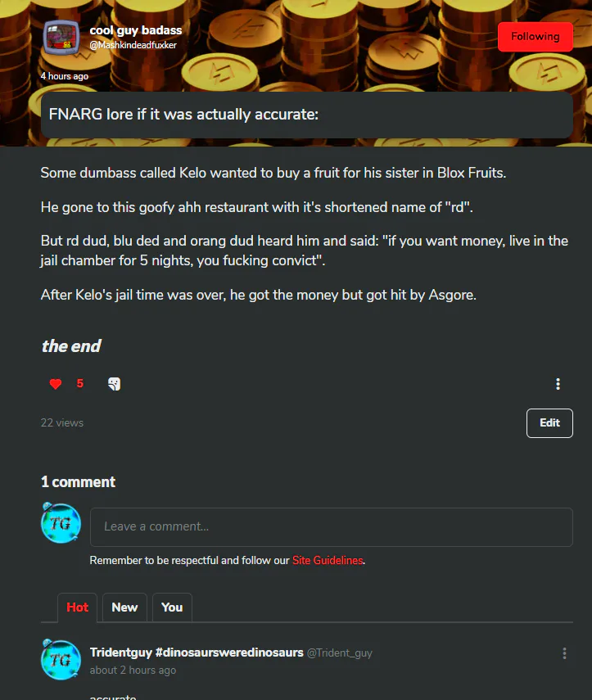Switch to the Hot comments tab
This screenshot has height=700, width=592.
[x=77, y=607]
